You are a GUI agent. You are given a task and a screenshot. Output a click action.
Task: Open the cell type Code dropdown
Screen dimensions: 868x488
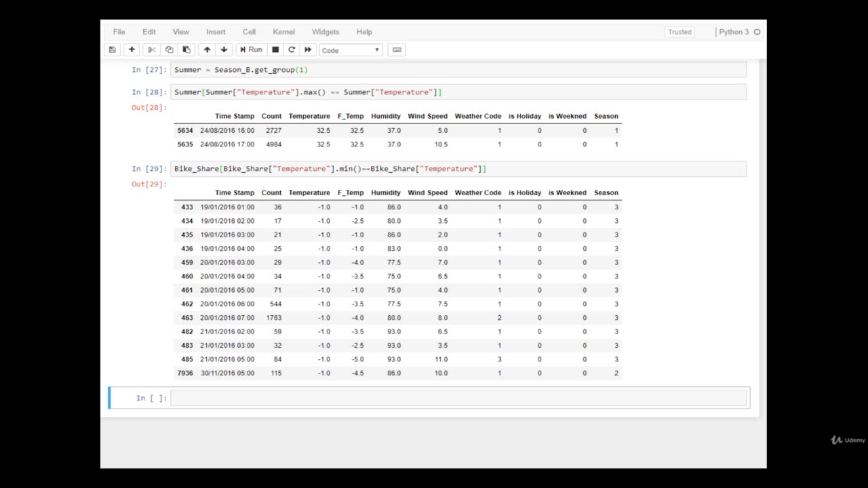351,50
